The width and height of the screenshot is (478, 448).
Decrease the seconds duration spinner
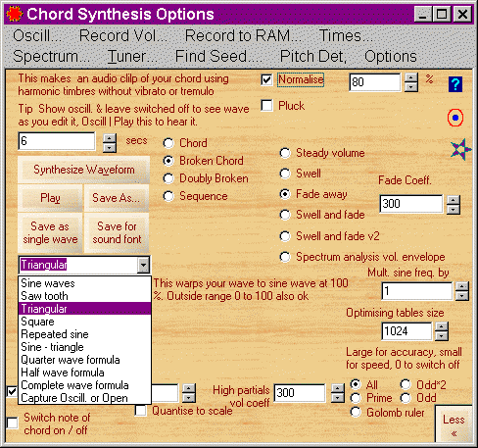(x=110, y=147)
